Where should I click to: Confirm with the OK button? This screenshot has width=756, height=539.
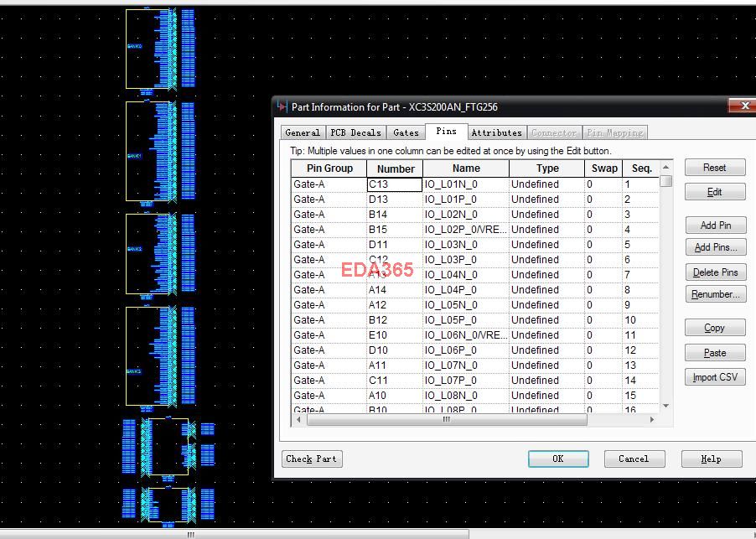pos(558,459)
